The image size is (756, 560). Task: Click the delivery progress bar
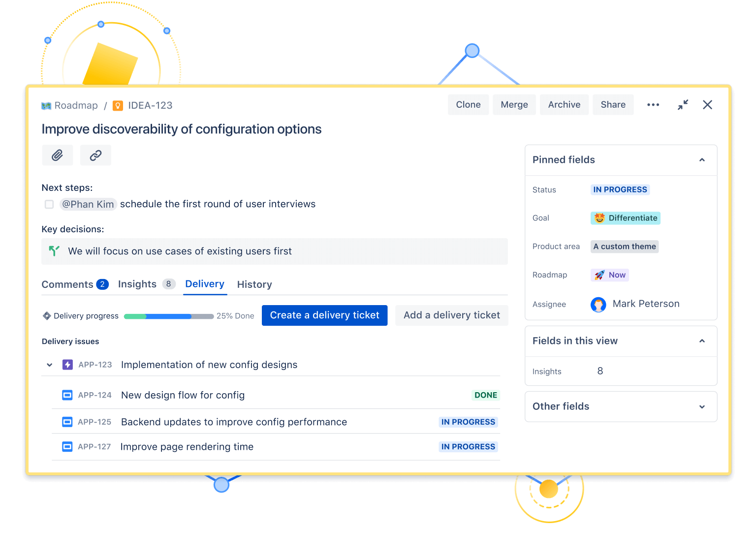pos(168,316)
